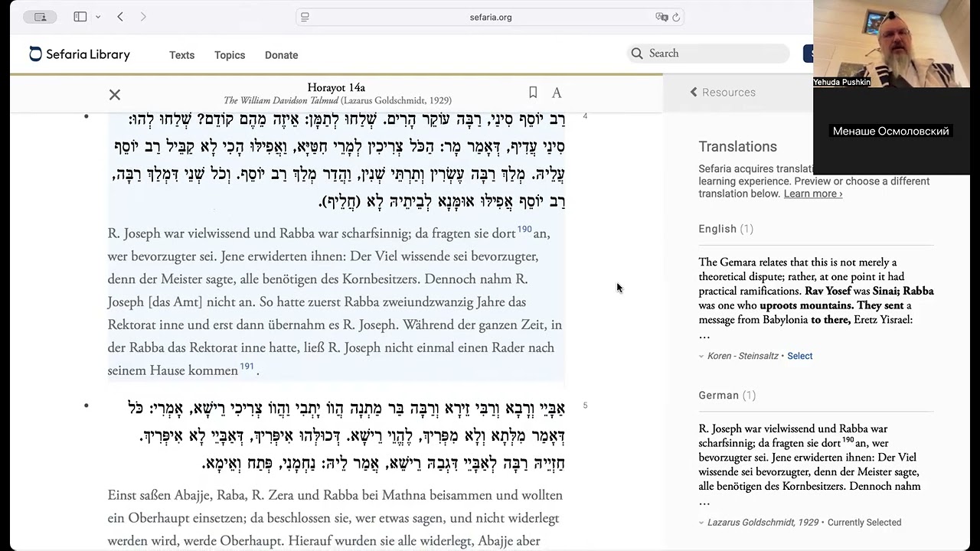Image resolution: width=980 pixels, height=551 pixels.
Task: Select the German paragraph starting 'Einst saßen Abajje'
Action: click(x=335, y=518)
